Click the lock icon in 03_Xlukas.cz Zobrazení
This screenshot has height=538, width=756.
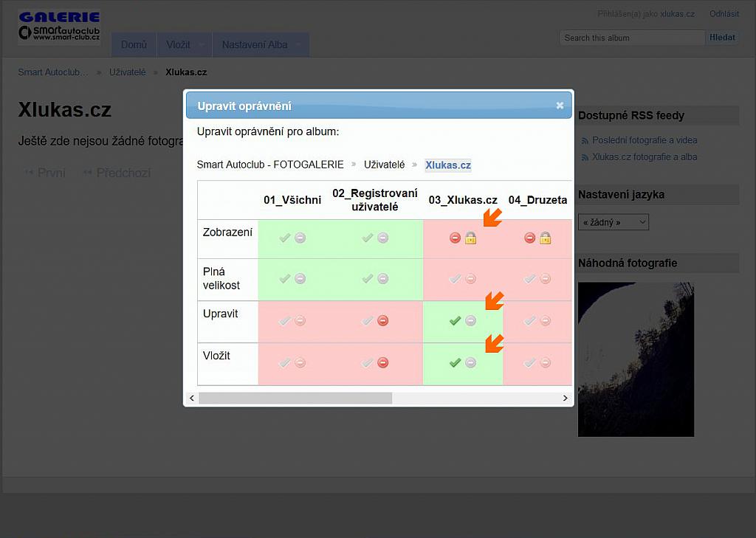point(470,238)
